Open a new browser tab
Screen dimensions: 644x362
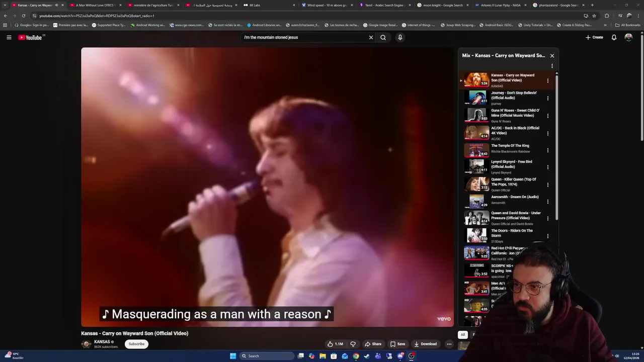(x=592, y=5)
